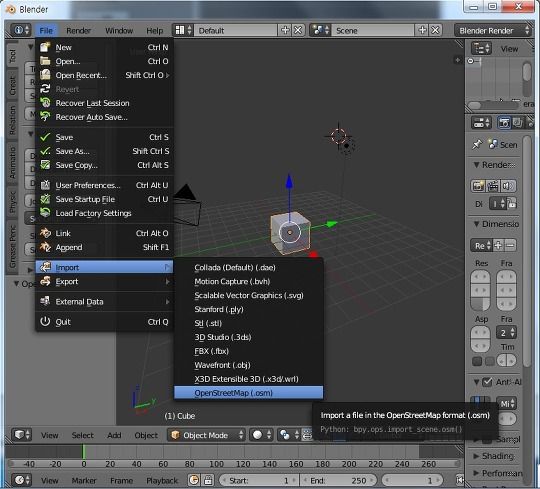Select Load Factory Settings

pos(104,213)
